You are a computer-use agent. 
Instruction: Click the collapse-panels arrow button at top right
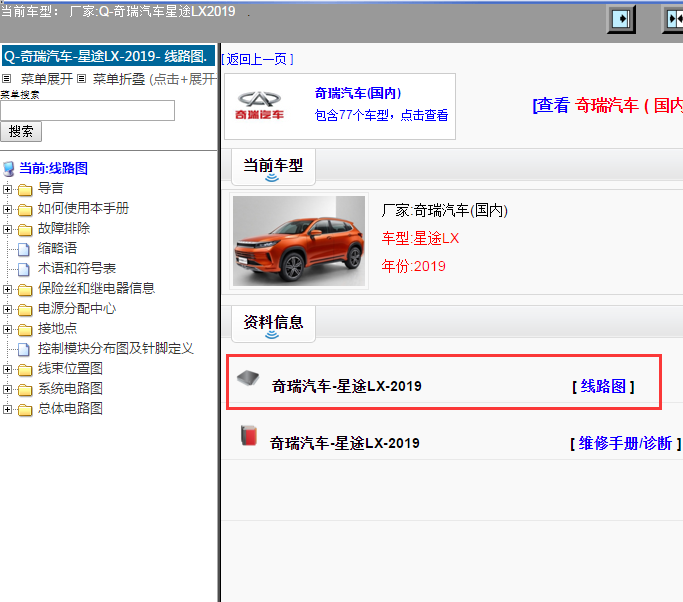point(673,19)
